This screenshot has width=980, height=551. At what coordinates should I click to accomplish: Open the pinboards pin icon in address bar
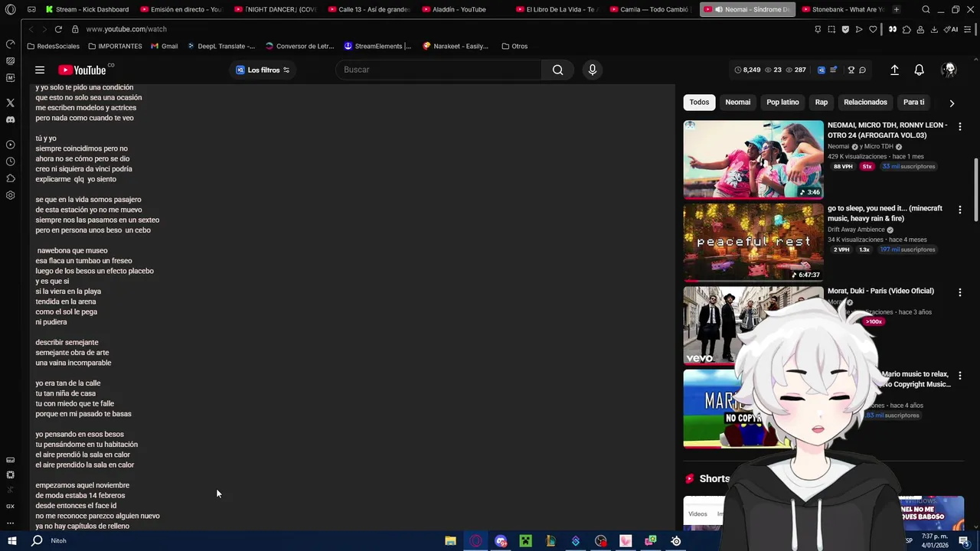pos(818,29)
